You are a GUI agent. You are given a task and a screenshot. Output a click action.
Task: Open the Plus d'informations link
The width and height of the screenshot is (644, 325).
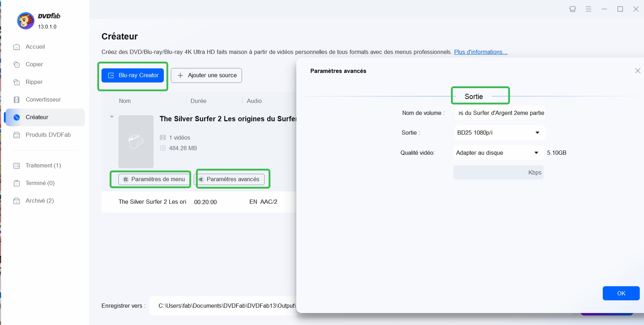coord(481,52)
